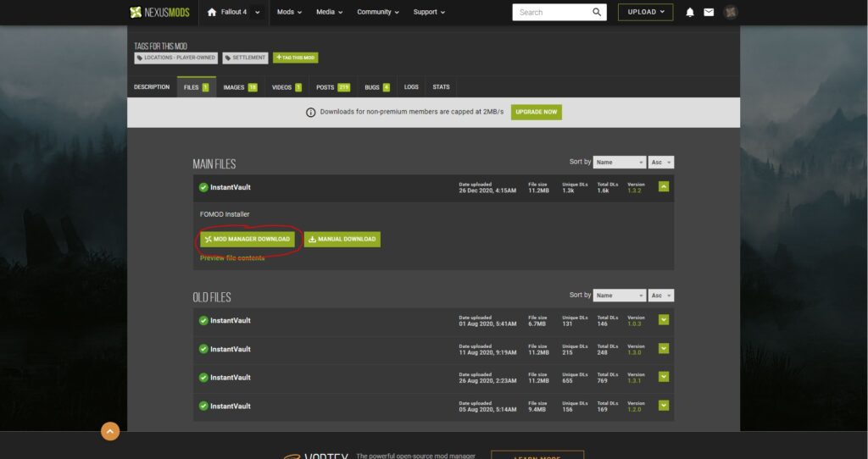Click the download cap info icon
Screen dimensions: 868x459
[310, 113]
